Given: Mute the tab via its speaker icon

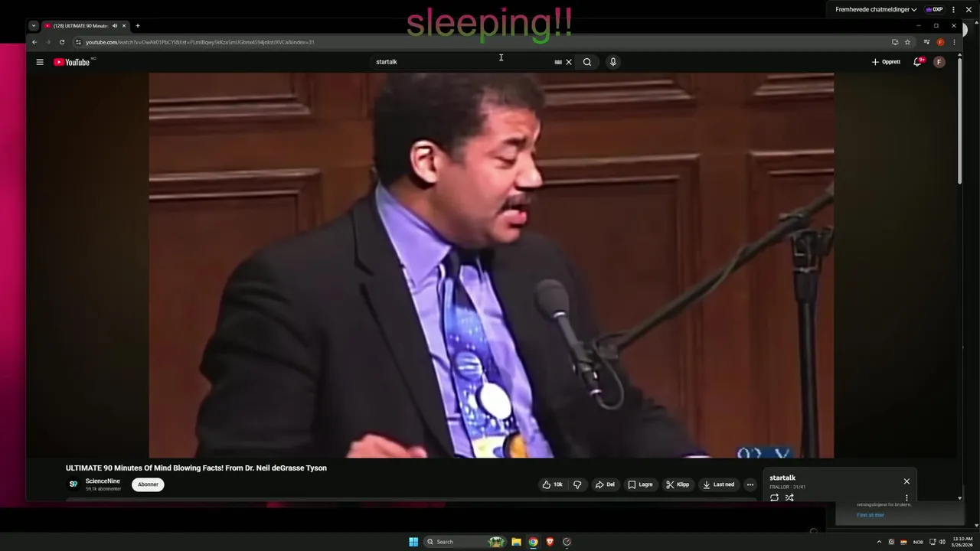Looking at the screenshot, I should pyautogui.click(x=115, y=26).
